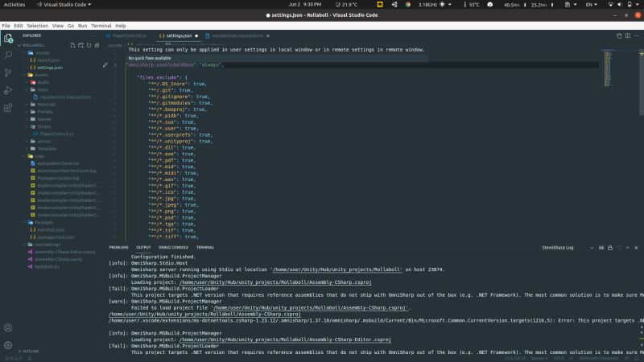
Task: Open the Run menu
Action: pos(82,26)
